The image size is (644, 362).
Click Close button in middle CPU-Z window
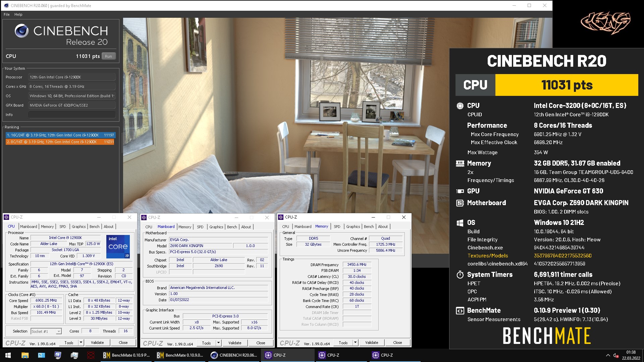click(x=261, y=343)
